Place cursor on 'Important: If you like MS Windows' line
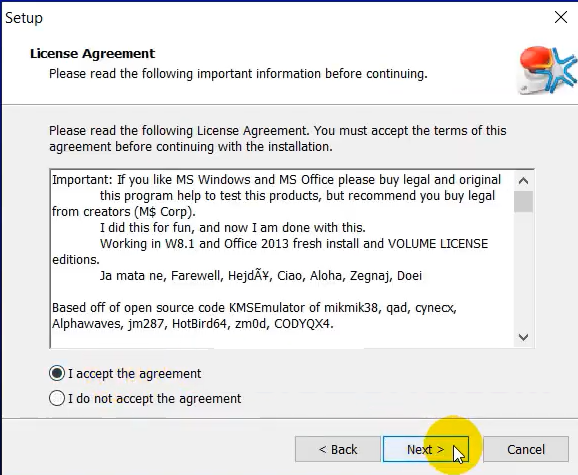 276,180
